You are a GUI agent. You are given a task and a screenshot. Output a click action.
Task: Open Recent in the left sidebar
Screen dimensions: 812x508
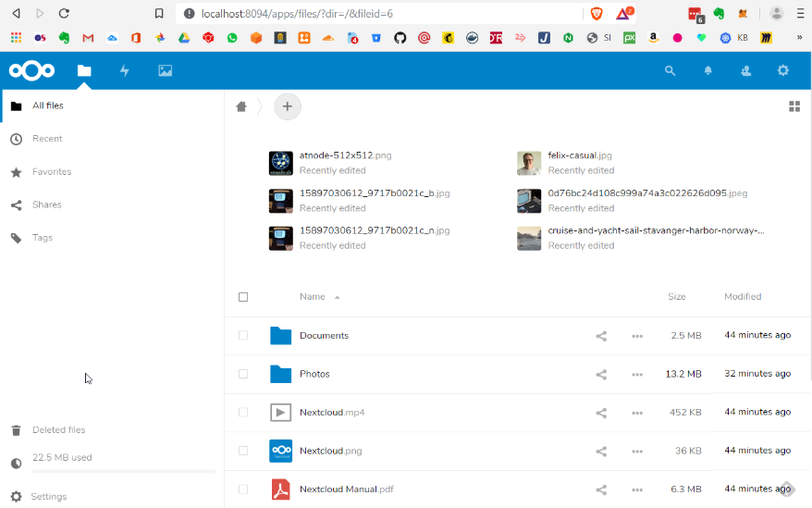[47, 139]
